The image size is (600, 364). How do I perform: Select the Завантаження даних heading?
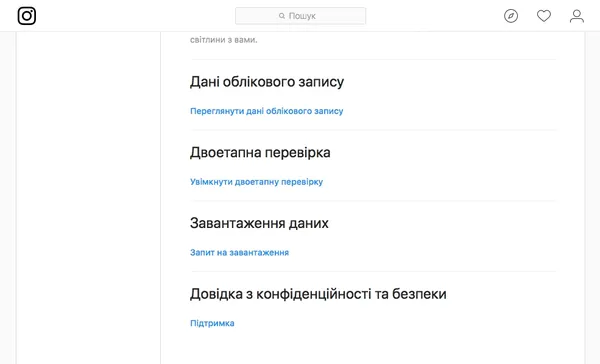click(x=259, y=223)
